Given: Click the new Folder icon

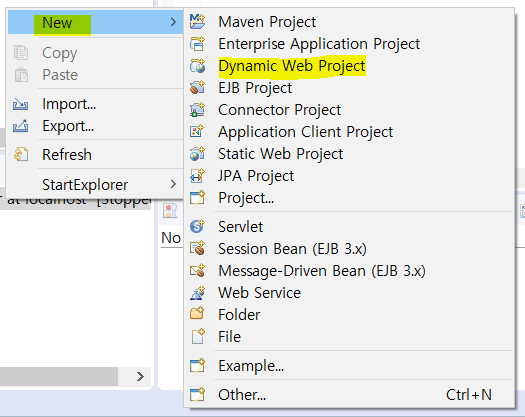Looking at the screenshot, I should coord(197,315).
